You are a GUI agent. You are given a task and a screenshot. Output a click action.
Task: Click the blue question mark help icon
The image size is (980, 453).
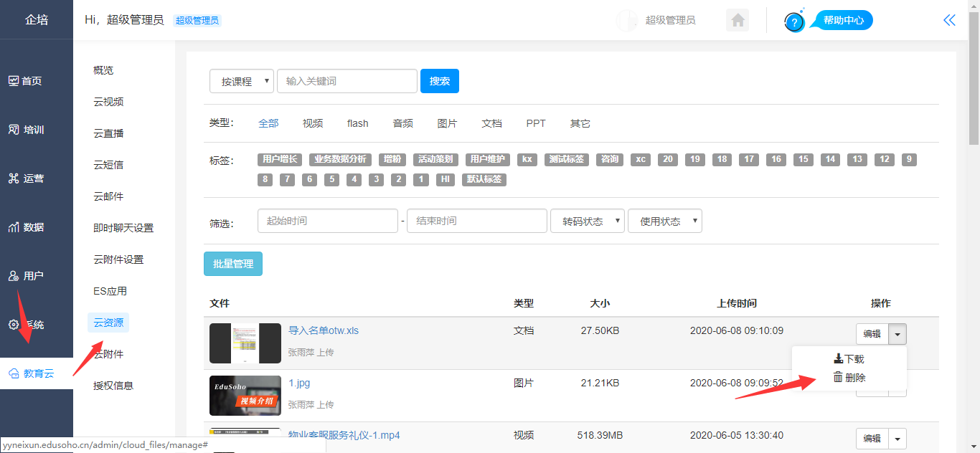click(794, 22)
